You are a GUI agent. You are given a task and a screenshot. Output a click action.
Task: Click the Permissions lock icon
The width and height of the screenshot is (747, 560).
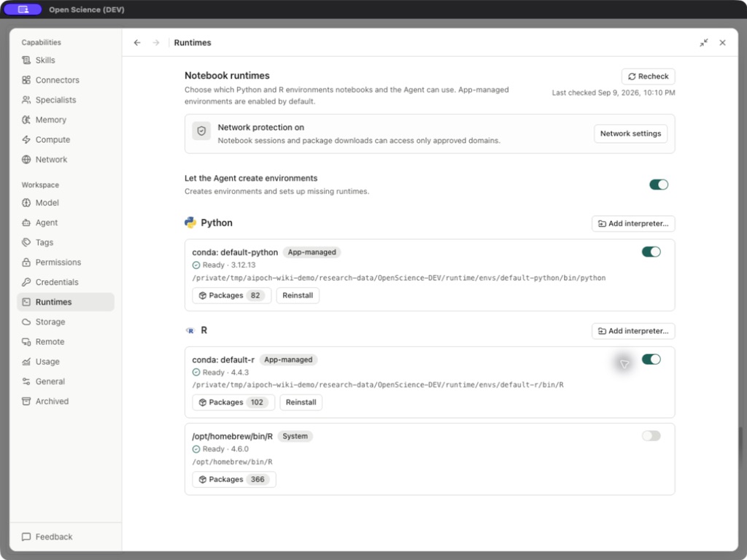[26, 262]
